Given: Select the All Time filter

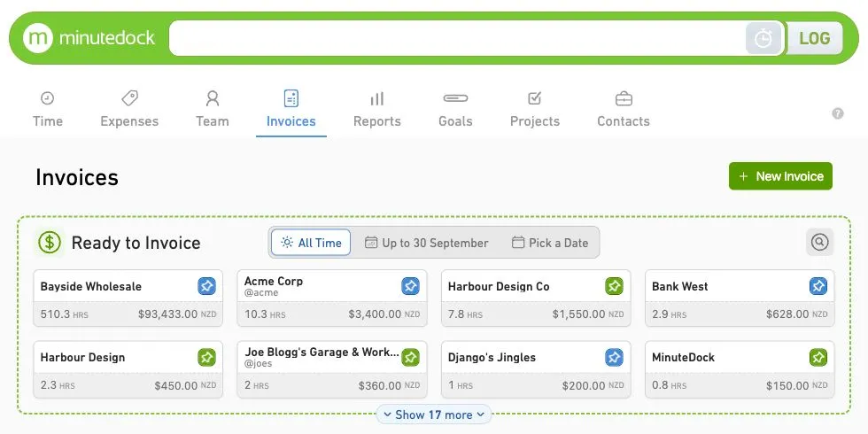Looking at the screenshot, I should point(311,243).
